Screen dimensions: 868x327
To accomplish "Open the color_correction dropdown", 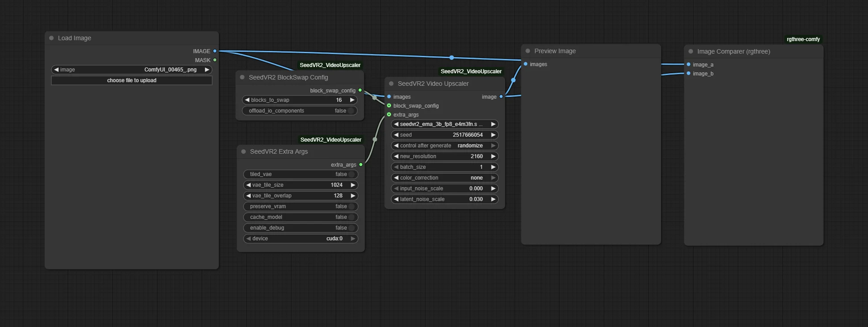I will click(444, 178).
